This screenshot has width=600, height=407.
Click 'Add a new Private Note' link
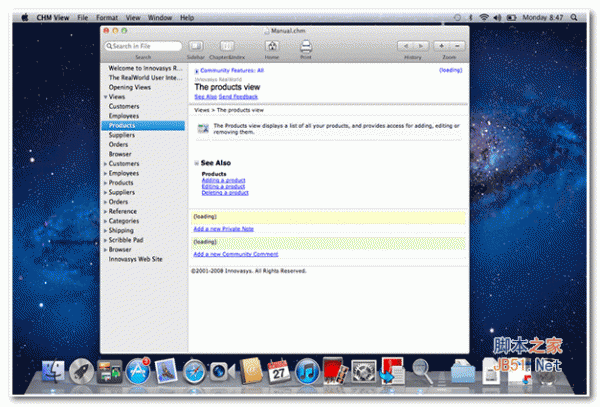[x=223, y=229]
